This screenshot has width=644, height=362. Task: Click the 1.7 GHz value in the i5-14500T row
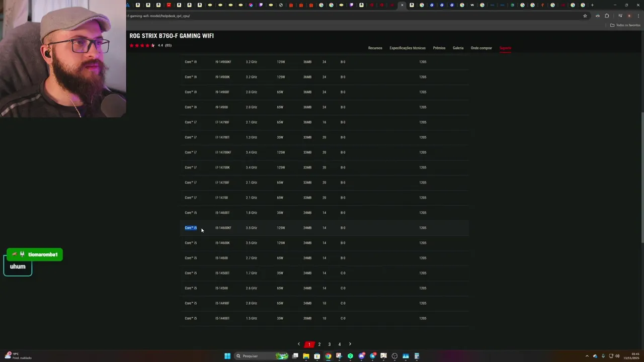pyautogui.click(x=252, y=273)
